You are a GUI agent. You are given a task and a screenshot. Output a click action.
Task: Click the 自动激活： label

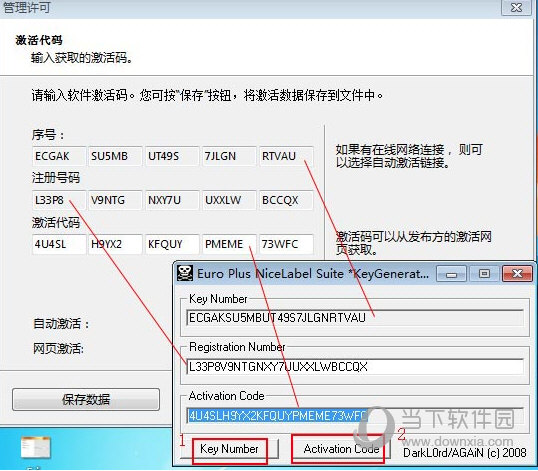[61, 323]
